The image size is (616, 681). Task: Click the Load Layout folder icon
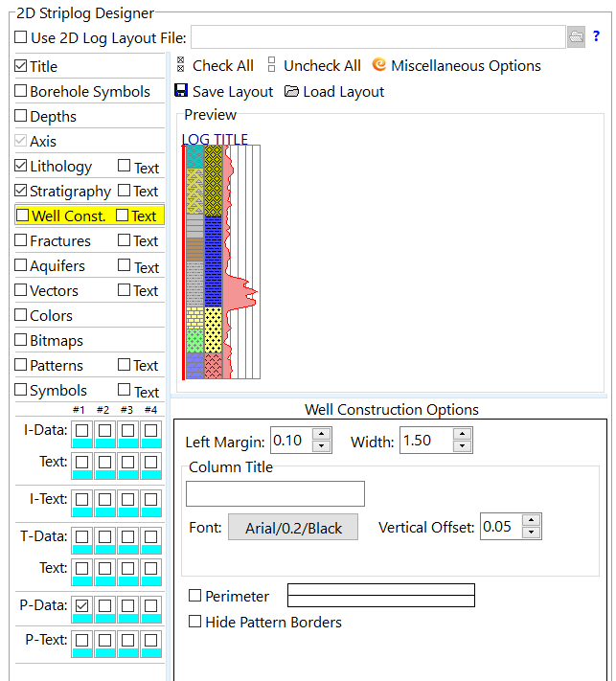pyautogui.click(x=292, y=91)
